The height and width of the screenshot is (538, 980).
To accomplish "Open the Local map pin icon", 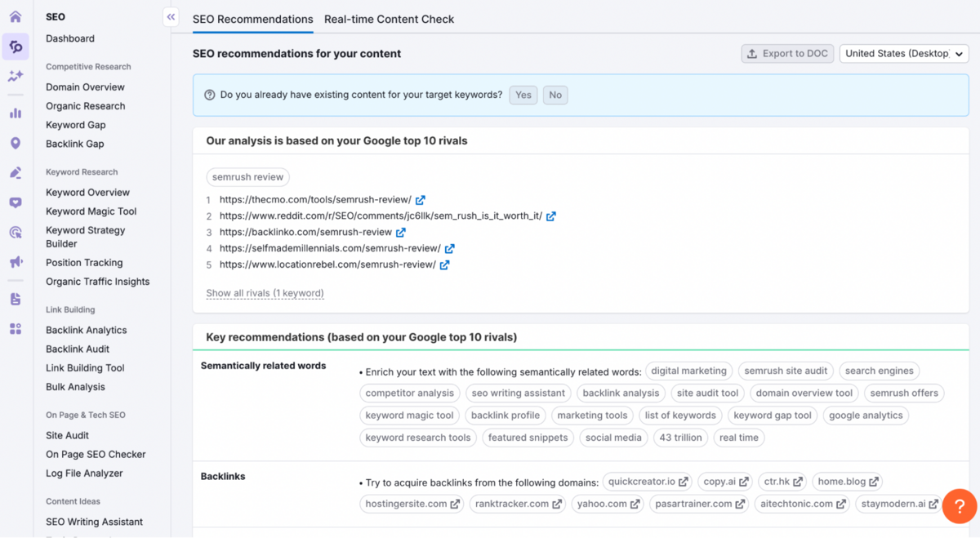I will (15, 143).
